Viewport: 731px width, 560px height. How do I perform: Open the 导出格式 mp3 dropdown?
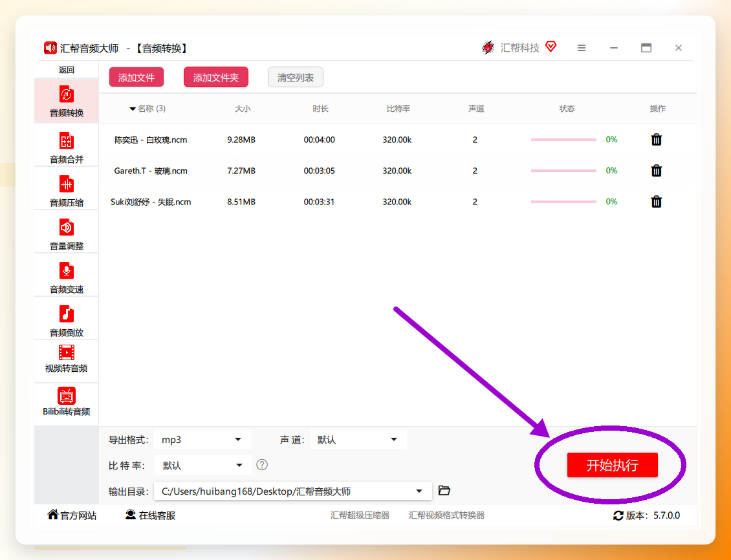pos(202,439)
